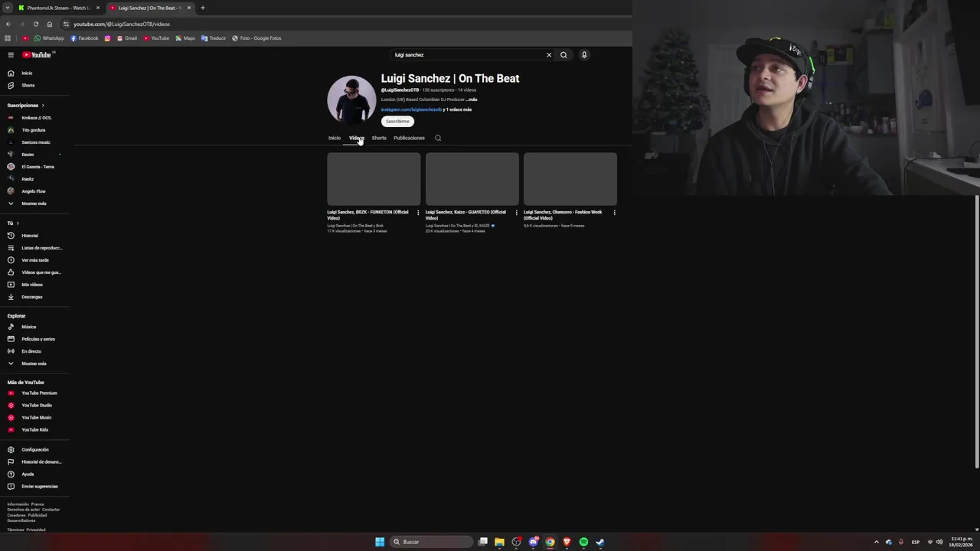This screenshot has height=551, width=980.
Task: Open Ver más tarde list
Action: coord(34,260)
